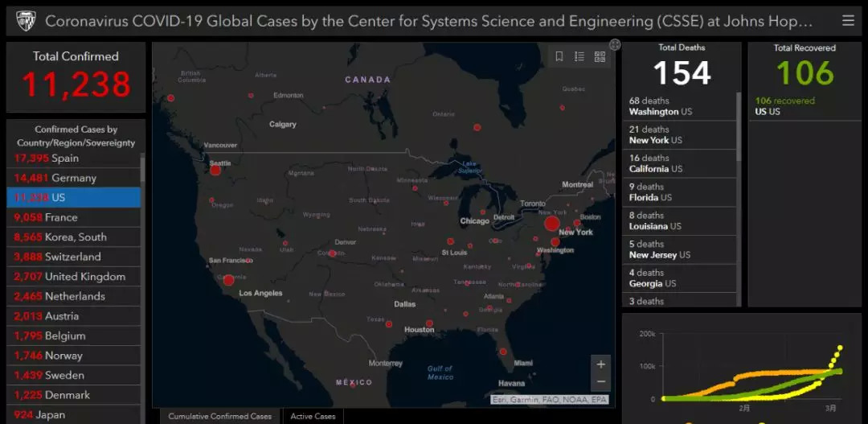868x424 pixels.
Task: Select 9 deaths Florida US entry
Action: (679, 192)
